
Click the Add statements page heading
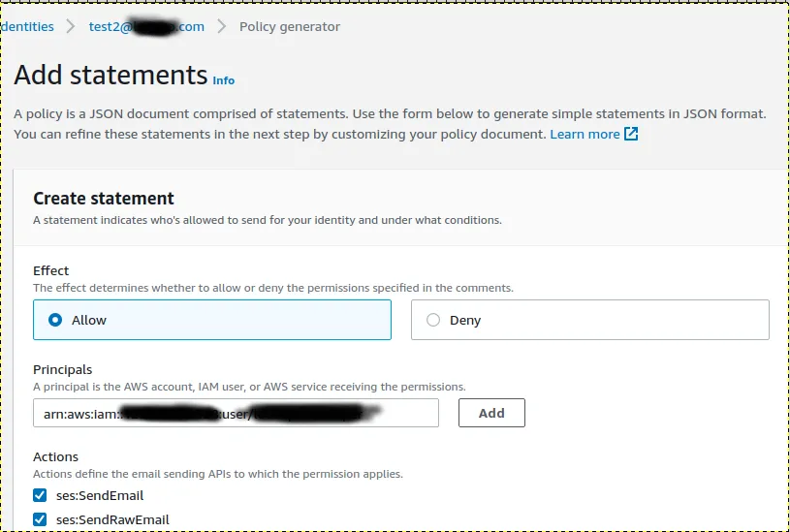(x=111, y=75)
